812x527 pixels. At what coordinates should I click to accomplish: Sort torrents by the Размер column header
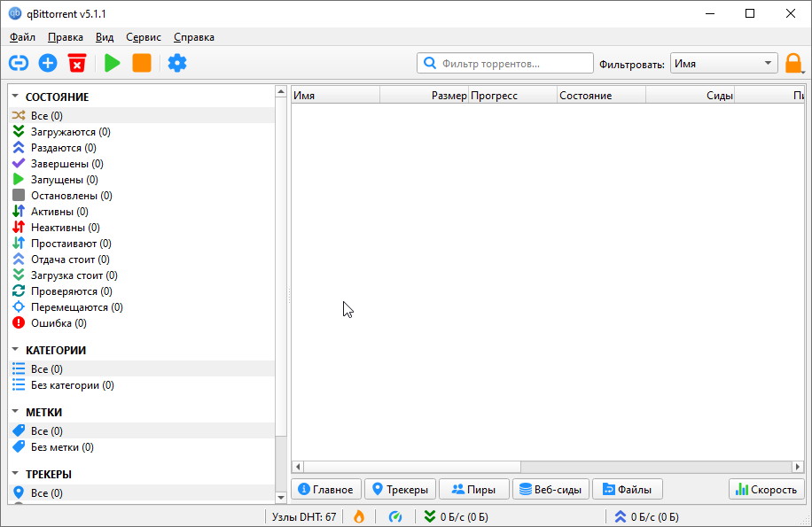click(424, 95)
